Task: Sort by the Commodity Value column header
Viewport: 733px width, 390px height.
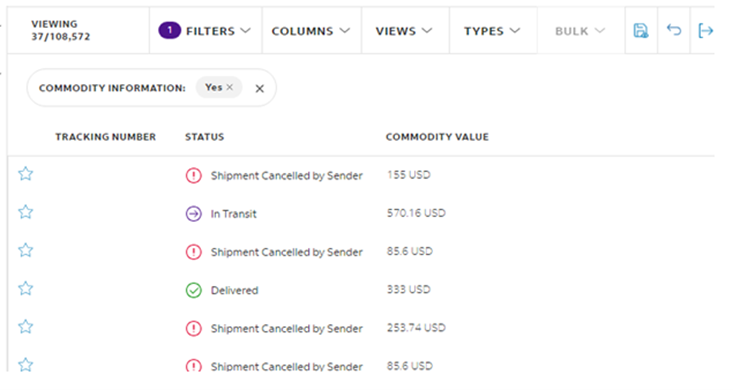Action: click(437, 137)
